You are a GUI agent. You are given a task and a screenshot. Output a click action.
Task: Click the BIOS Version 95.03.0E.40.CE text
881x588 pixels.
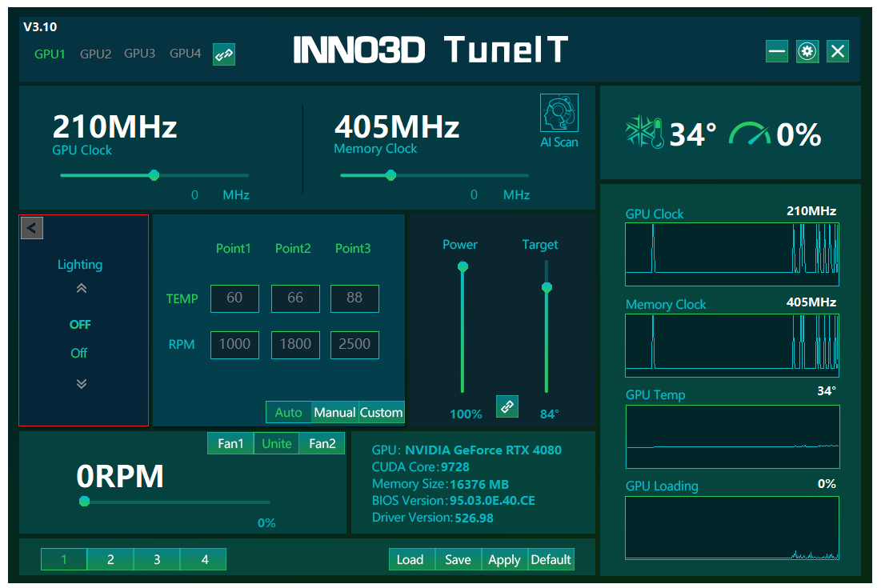454,500
